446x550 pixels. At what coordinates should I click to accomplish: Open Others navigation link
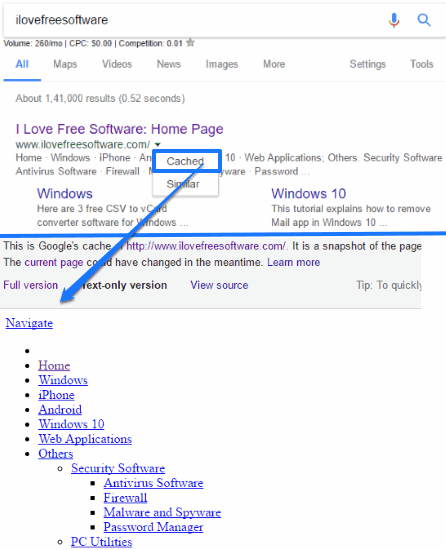click(56, 454)
